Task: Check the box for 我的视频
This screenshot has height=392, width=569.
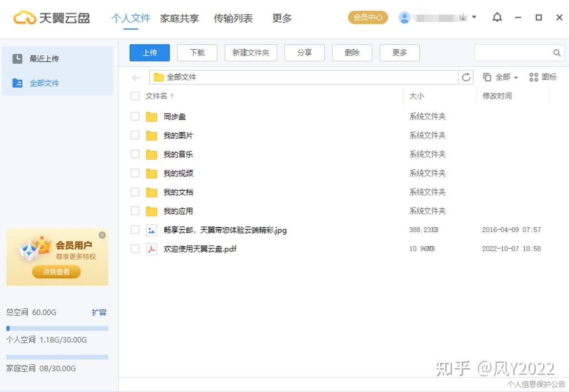Action: point(135,173)
